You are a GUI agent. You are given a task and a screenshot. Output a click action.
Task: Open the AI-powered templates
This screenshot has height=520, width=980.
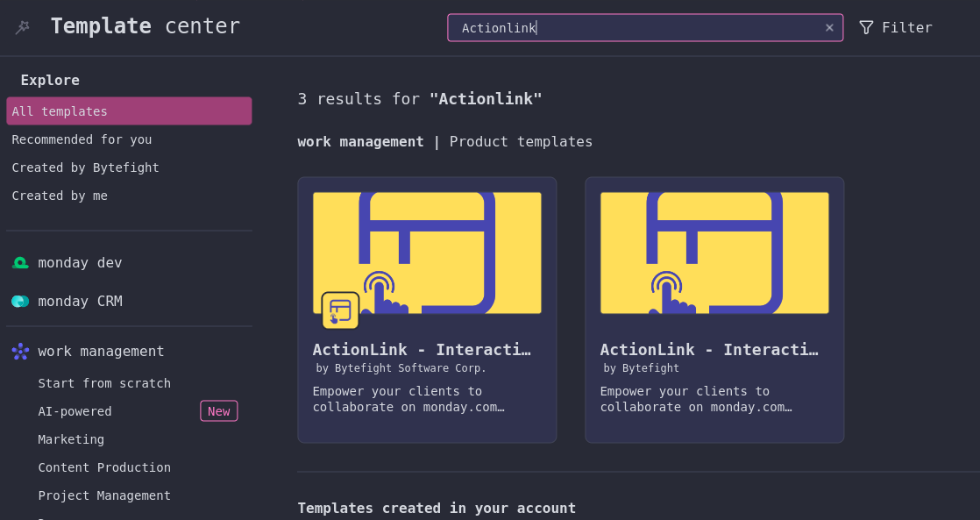(x=75, y=411)
